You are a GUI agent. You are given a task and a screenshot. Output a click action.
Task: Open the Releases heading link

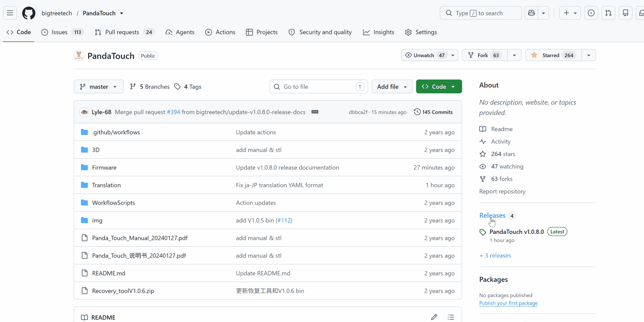pyautogui.click(x=492, y=215)
